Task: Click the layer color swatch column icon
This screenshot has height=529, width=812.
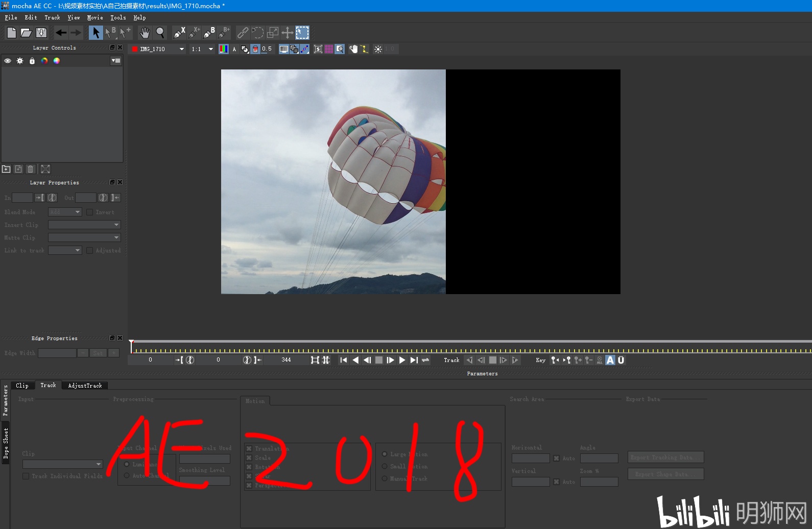Action: point(44,61)
